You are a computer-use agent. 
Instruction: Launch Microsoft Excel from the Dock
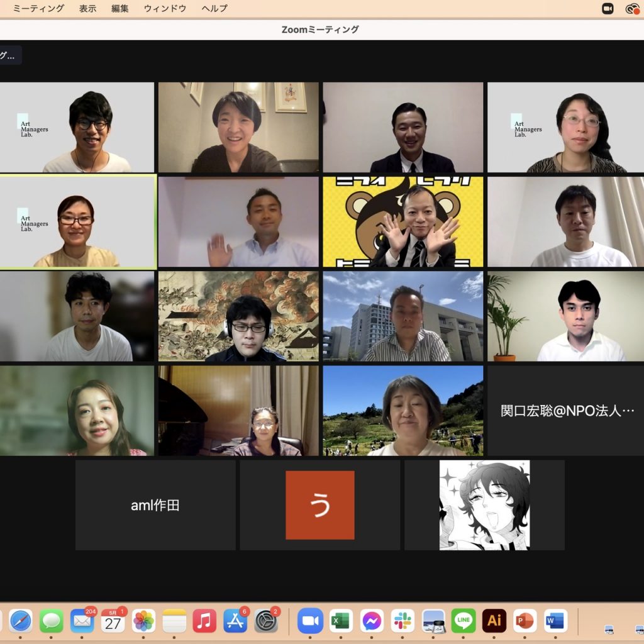(341, 621)
